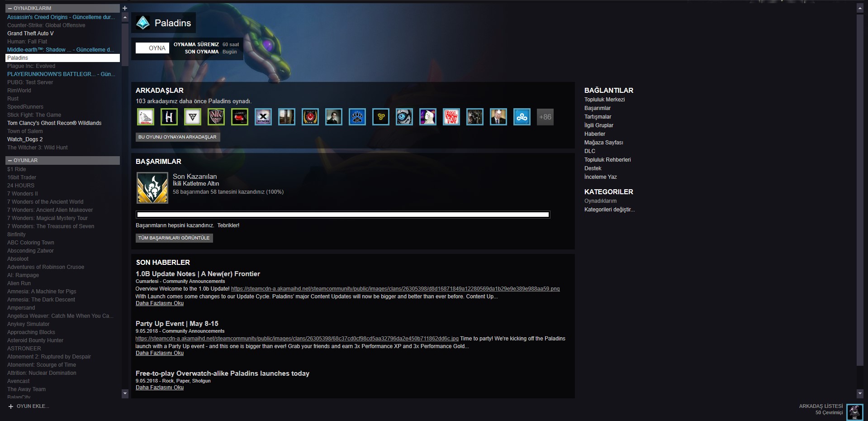Open friend avatar with yellow triple-loop symbol
This screenshot has height=421, width=868.
381,117
